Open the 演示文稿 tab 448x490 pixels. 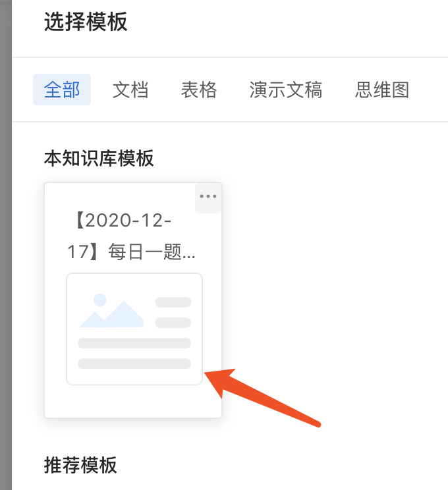[x=286, y=90]
